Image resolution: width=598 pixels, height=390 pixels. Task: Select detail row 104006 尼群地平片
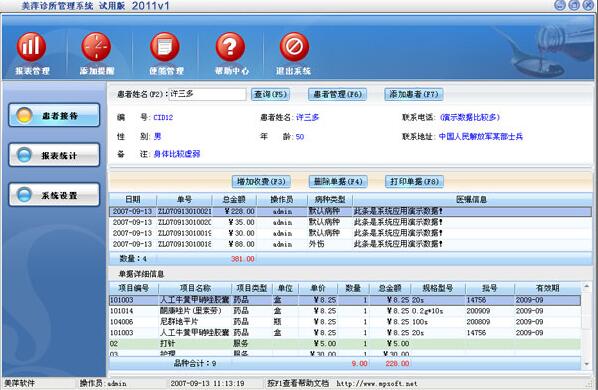tap(345, 322)
